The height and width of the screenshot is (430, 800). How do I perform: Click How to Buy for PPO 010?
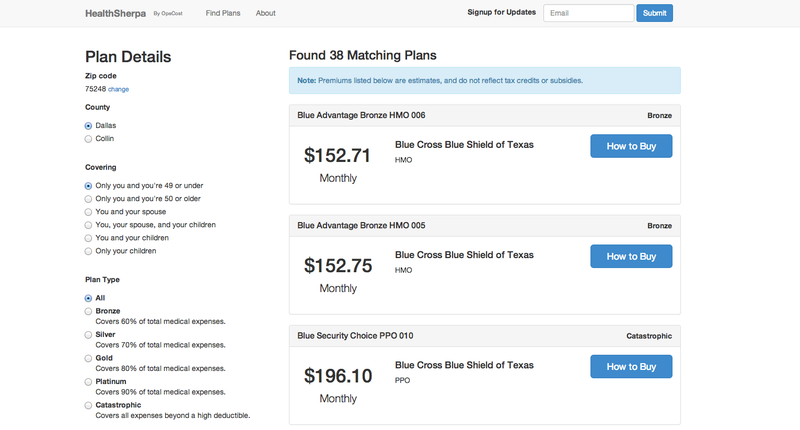click(631, 366)
